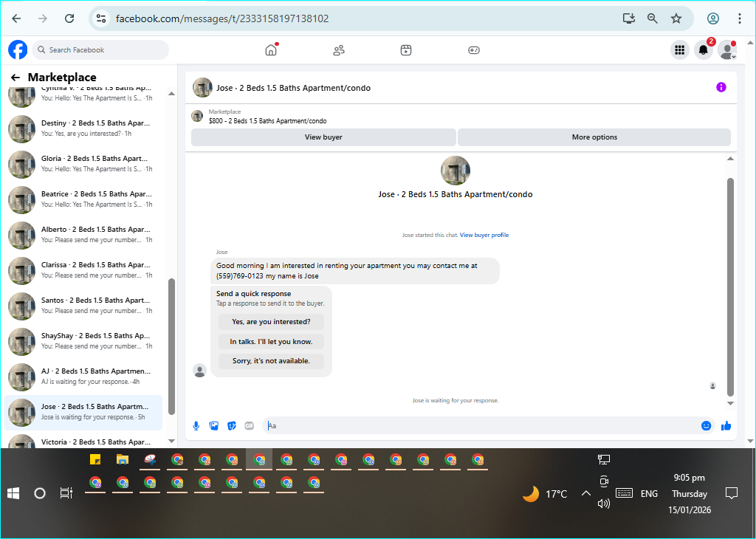Open Beatrice's conversation
This screenshot has height=539, width=756.
pyautogui.click(x=83, y=199)
